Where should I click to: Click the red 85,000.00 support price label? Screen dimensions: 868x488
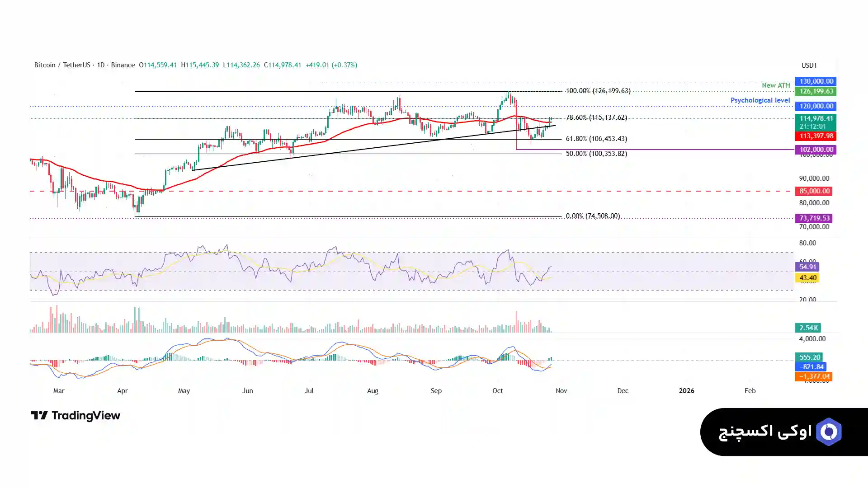pyautogui.click(x=814, y=191)
